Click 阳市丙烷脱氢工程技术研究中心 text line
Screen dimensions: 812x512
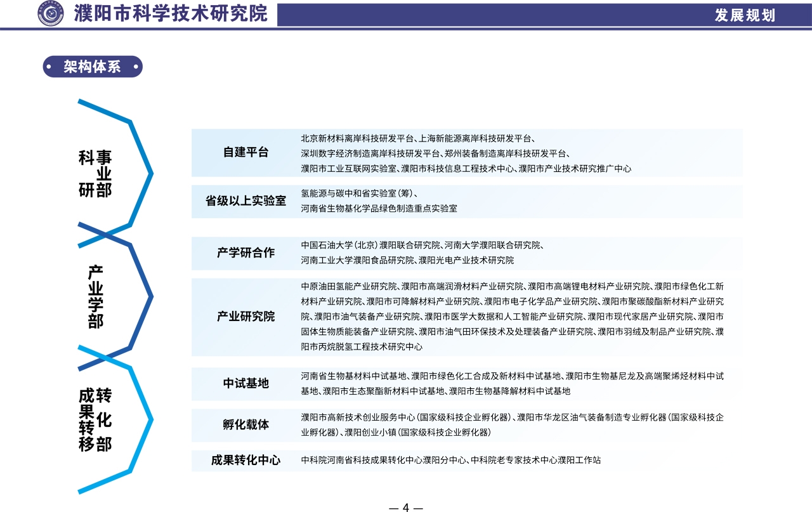coord(362,347)
